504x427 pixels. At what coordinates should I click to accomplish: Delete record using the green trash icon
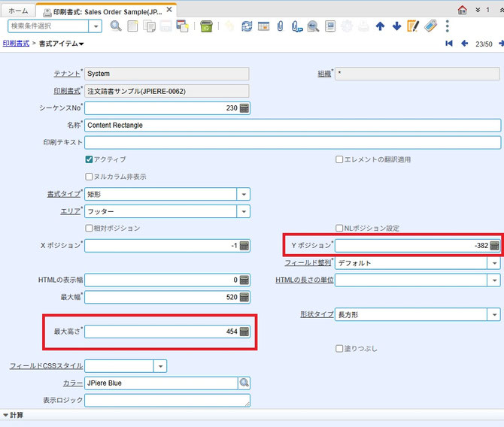[x=206, y=26]
